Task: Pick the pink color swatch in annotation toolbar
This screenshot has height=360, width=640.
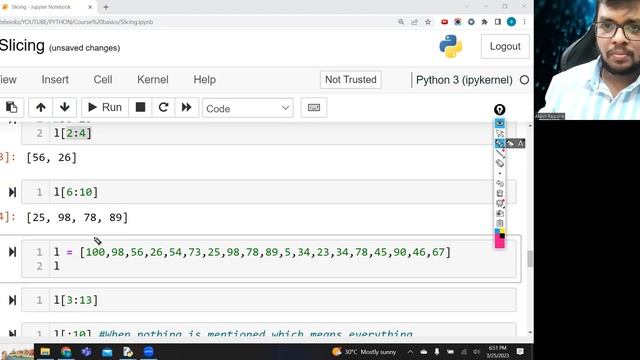Action: tap(500, 242)
